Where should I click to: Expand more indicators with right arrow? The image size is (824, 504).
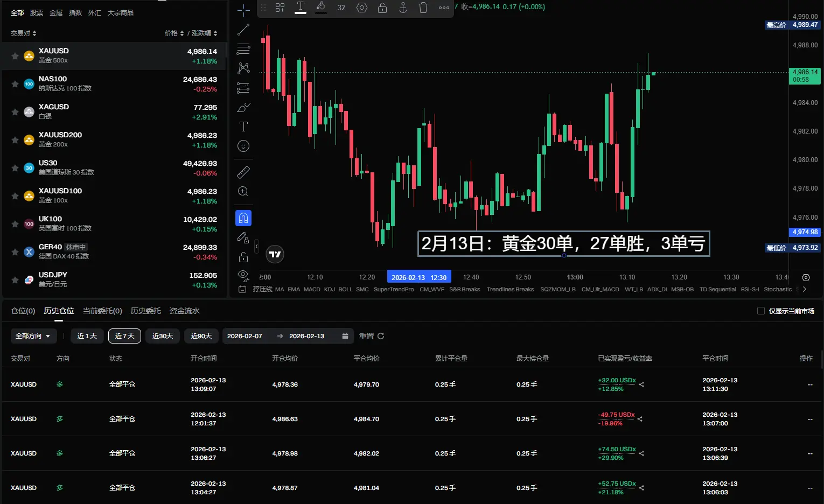pyautogui.click(x=805, y=289)
